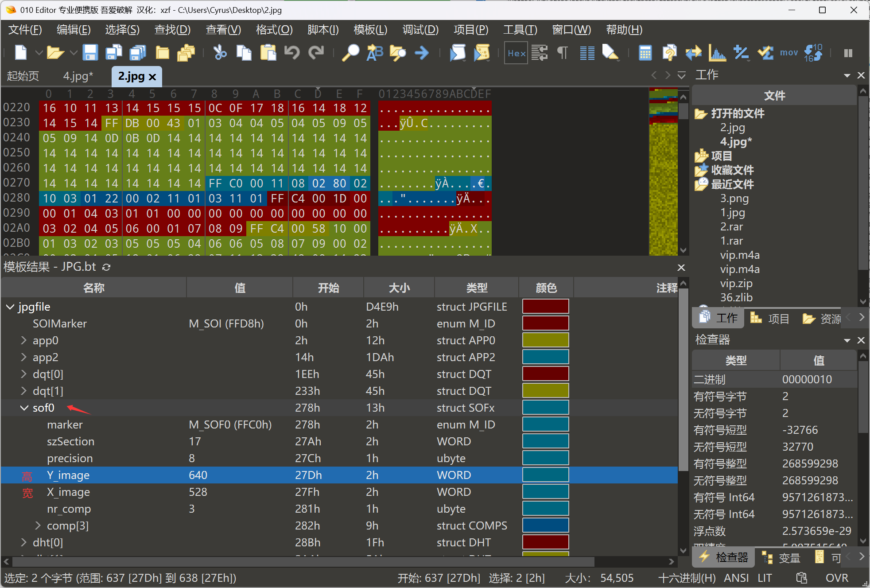Screen dimensions: 870x588
Task: Open recent file vip.zip
Action: click(736, 283)
